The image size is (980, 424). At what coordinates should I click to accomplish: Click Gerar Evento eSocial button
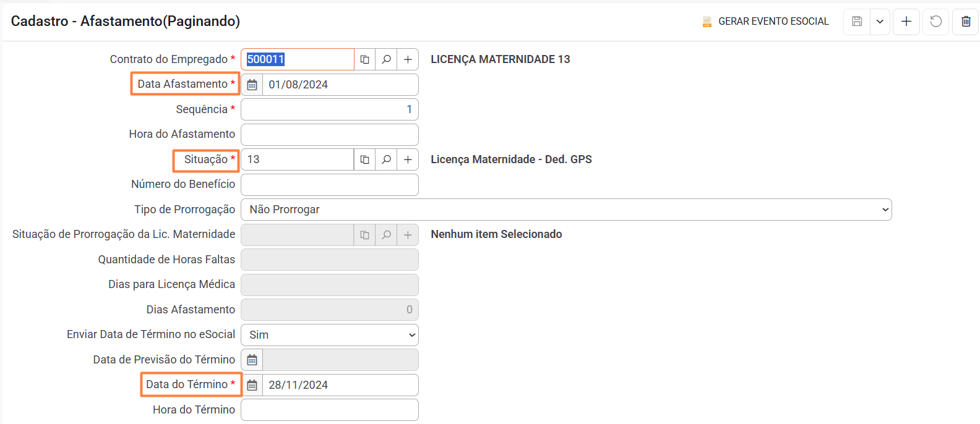point(766,22)
